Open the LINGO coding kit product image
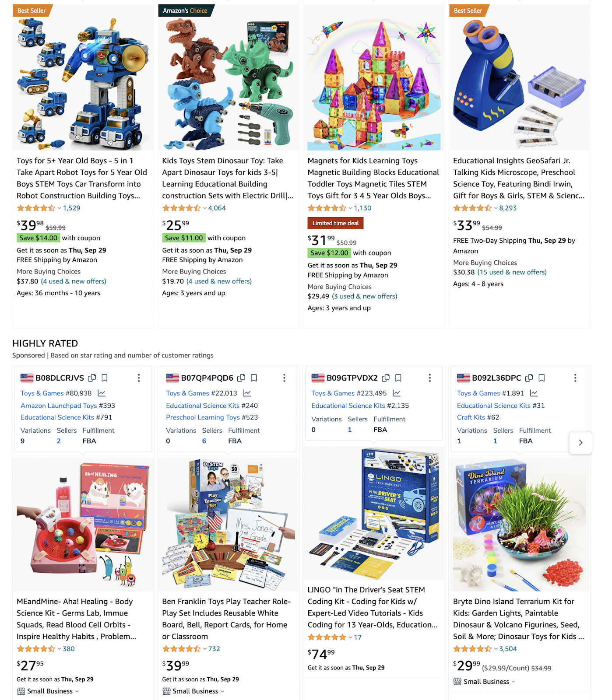 (374, 513)
